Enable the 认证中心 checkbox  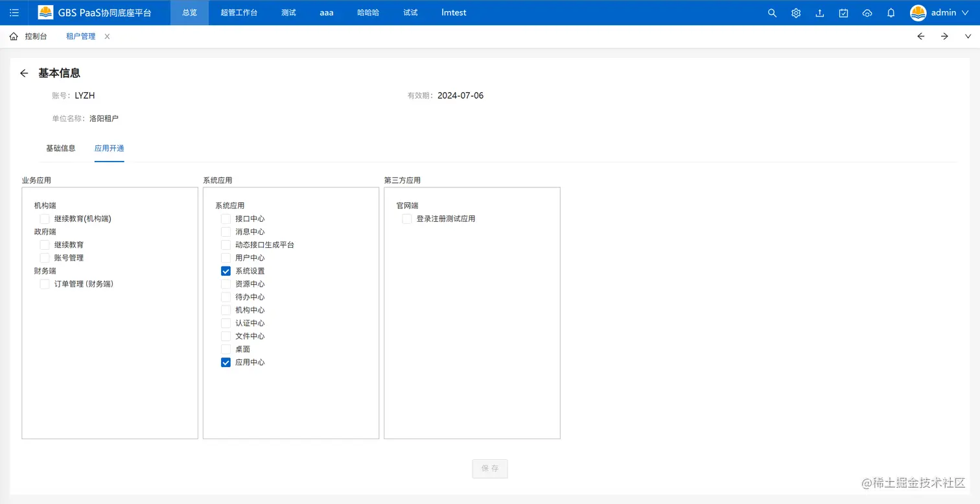click(x=226, y=323)
